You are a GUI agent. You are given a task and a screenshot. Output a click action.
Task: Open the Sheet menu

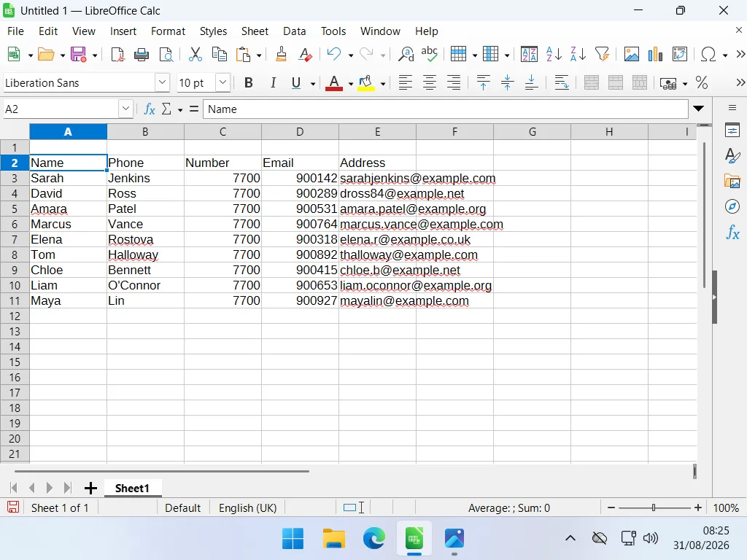coord(255,31)
